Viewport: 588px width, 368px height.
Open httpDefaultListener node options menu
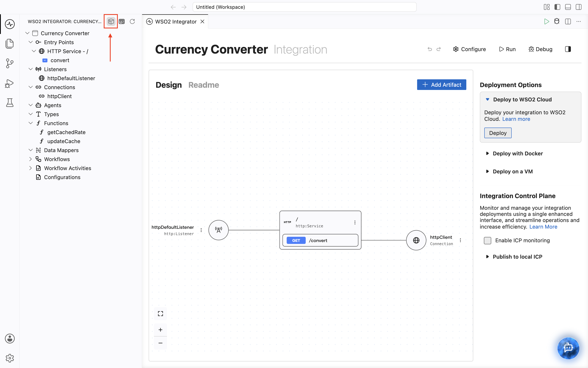point(201,230)
